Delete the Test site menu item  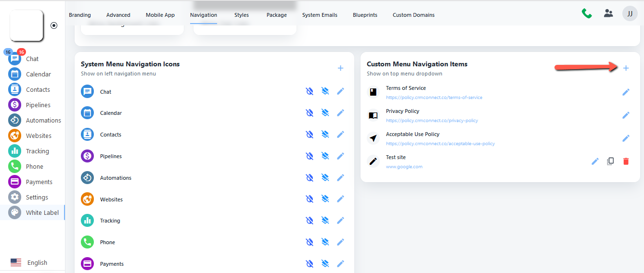(626, 161)
